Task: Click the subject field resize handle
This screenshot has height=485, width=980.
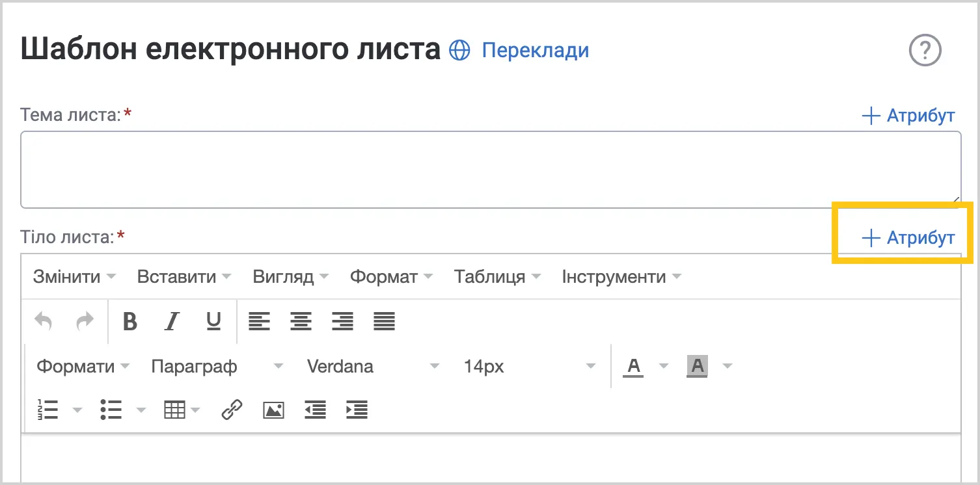Action: click(955, 202)
